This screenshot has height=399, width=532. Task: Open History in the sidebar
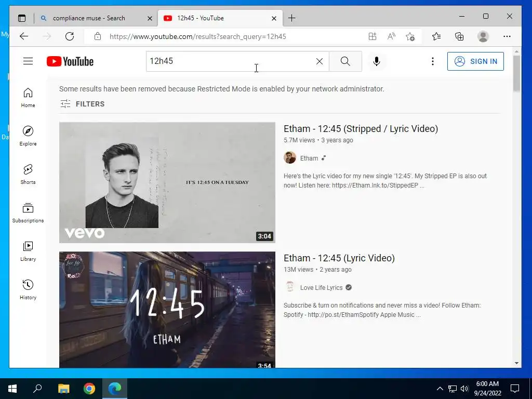click(28, 289)
